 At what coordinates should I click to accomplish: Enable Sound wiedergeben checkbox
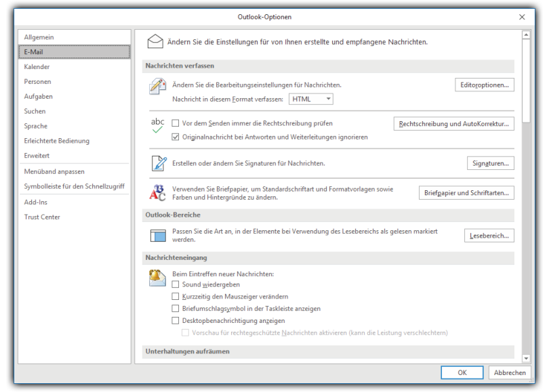tap(176, 284)
